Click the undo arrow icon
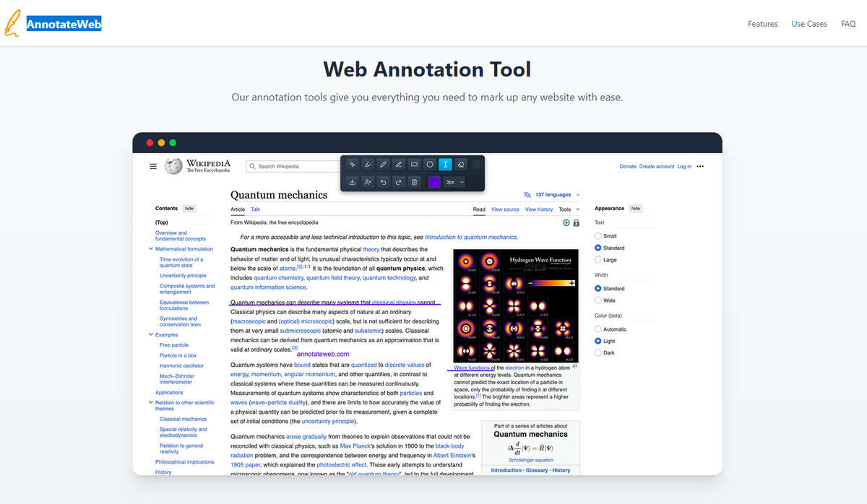Screen dimensions: 867x504 [x=383, y=182]
